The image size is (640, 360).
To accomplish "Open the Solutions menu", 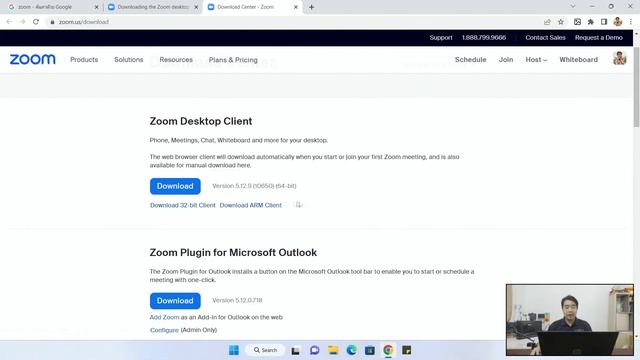I will (129, 60).
